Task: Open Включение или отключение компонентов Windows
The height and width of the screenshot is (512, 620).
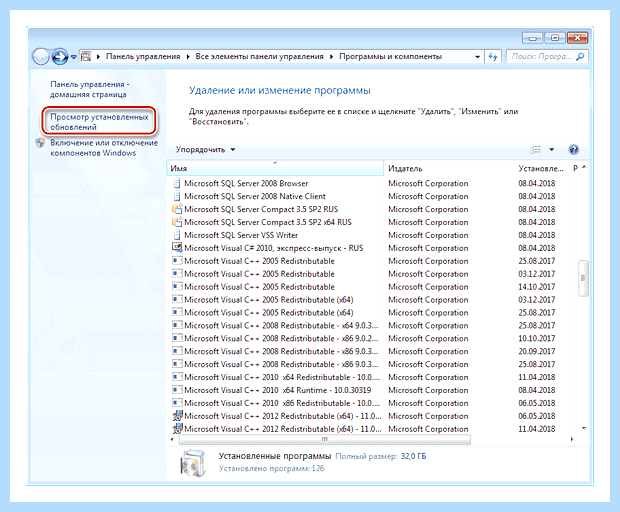Action: (104, 148)
